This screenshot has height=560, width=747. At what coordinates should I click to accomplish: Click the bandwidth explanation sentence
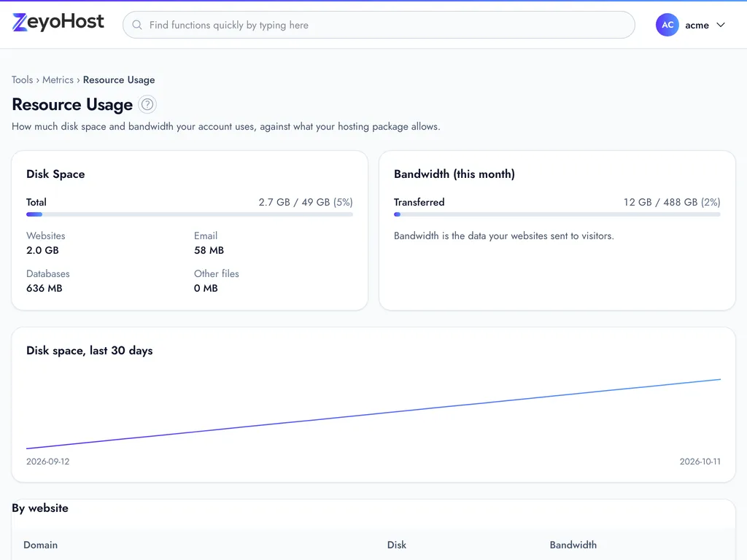[x=504, y=236]
